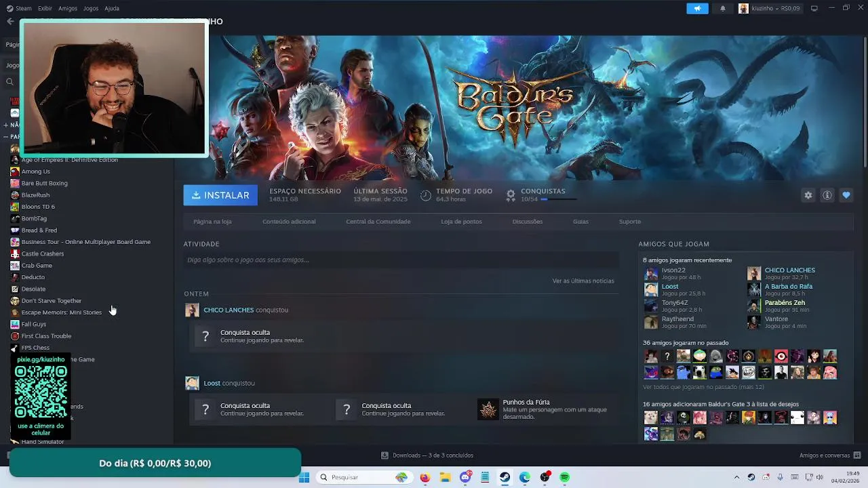Select Castle Crashers in library list

pyautogui.click(x=43, y=253)
